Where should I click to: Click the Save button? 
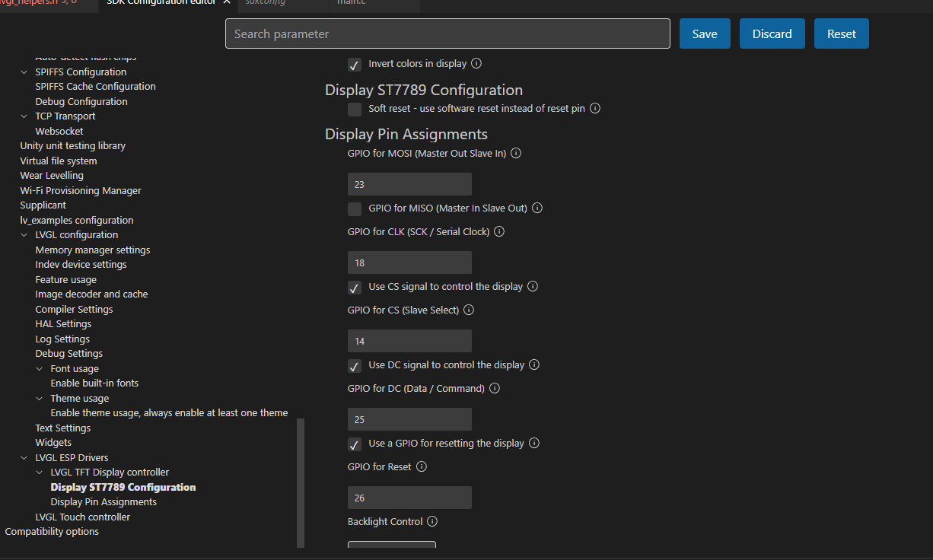[705, 33]
